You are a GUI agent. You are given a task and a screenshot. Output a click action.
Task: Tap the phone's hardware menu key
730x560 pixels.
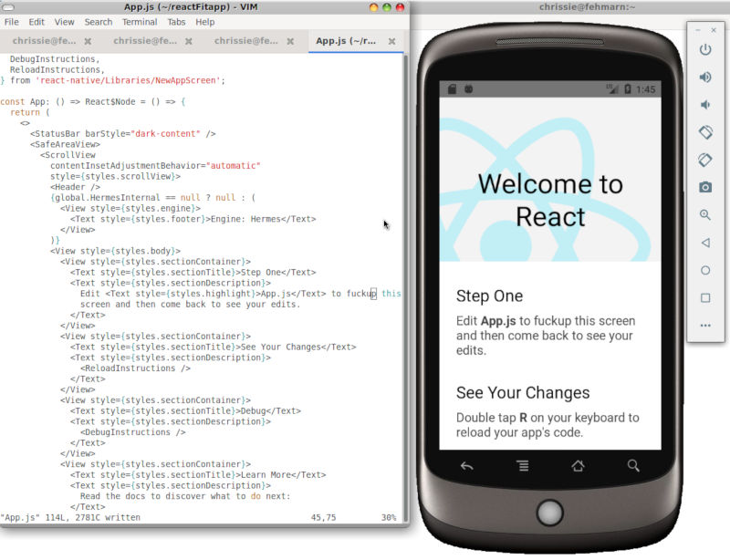point(522,466)
